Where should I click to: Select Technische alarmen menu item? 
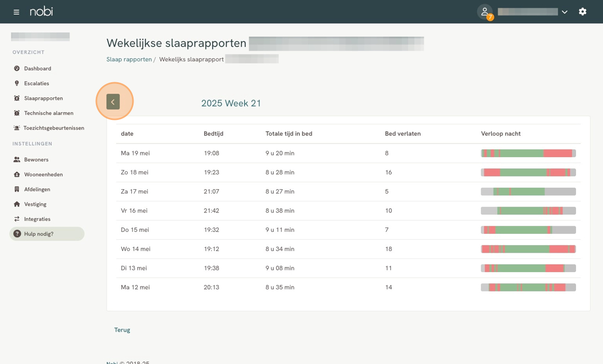(x=48, y=113)
